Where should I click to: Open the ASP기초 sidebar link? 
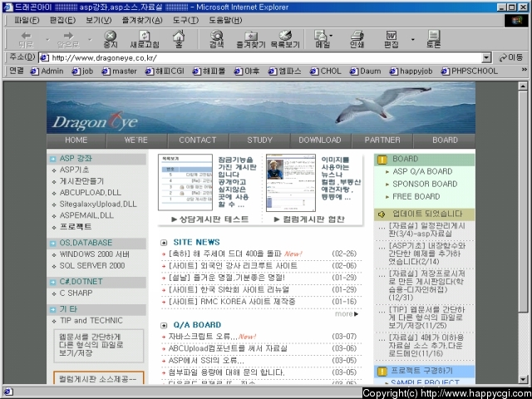click(x=74, y=170)
